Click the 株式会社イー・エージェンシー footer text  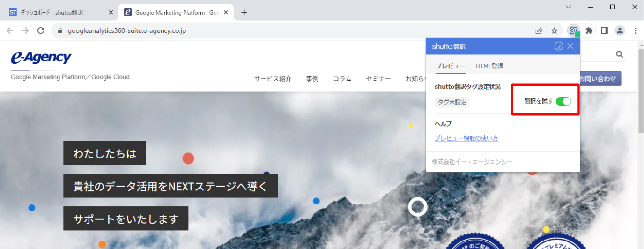472,162
